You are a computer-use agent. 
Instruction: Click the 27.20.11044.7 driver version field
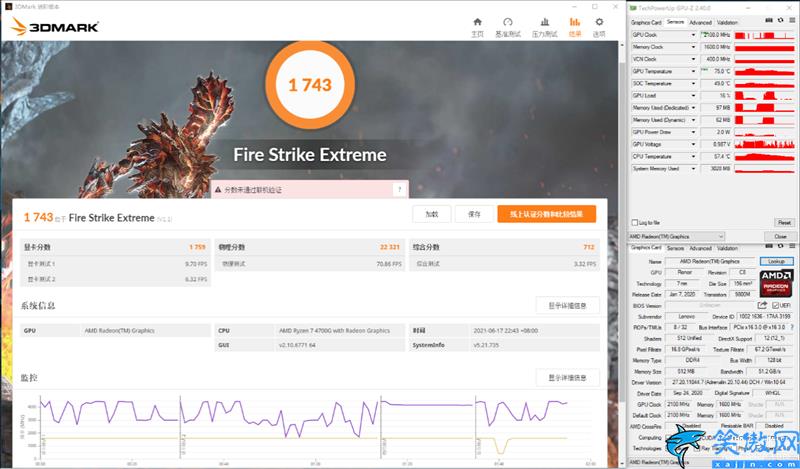pos(728,382)
